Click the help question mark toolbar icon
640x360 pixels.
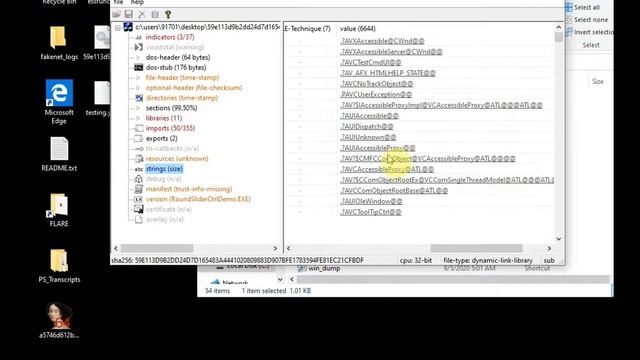point(168,15)
